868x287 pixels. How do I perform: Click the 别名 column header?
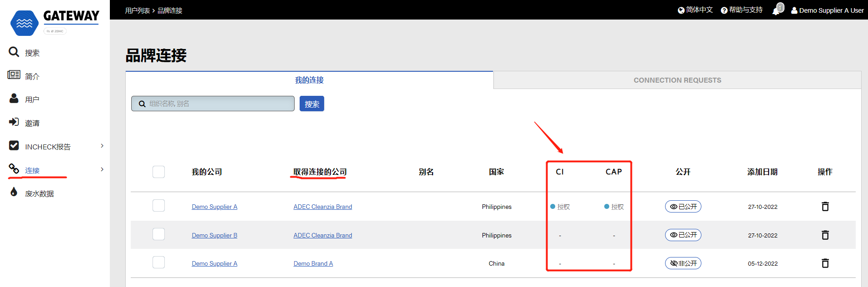tap(426, 172)
